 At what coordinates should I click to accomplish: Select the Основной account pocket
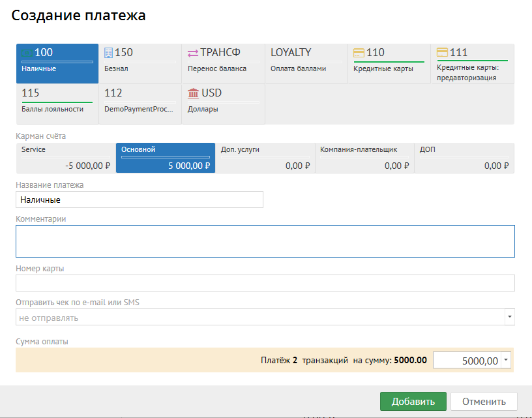pos(165,158)
